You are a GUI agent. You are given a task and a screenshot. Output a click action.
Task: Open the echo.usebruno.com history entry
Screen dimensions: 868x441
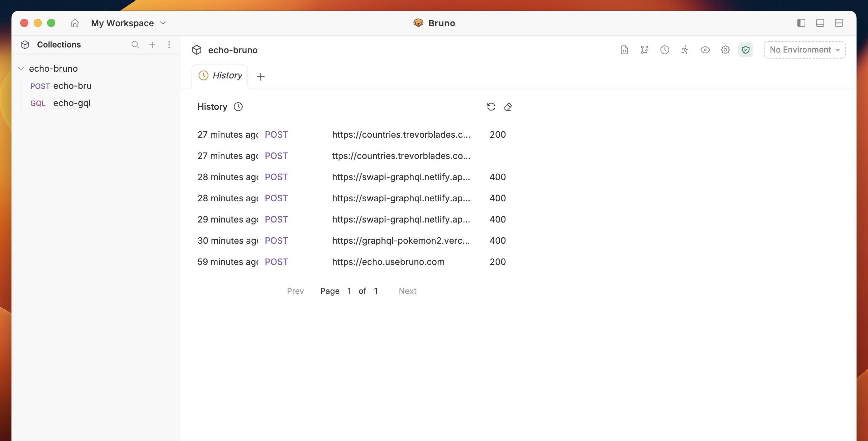click(x=388, y=262)
